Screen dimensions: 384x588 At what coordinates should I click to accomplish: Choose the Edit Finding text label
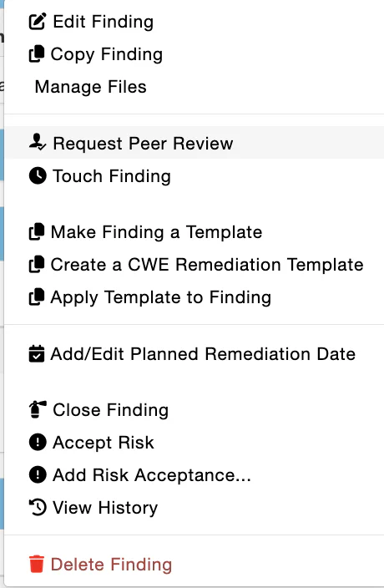pos(103,22)
